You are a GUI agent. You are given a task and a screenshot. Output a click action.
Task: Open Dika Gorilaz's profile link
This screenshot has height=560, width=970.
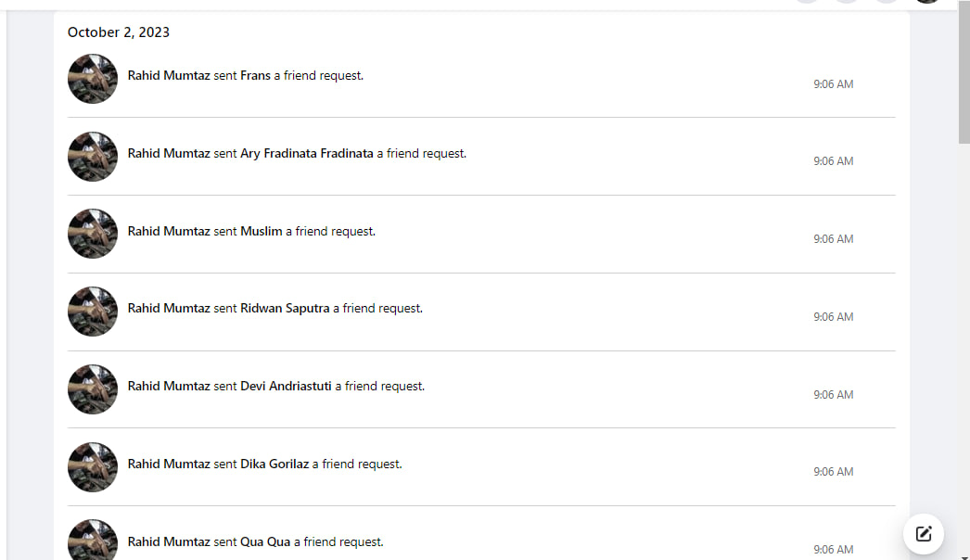click(274, 465)
